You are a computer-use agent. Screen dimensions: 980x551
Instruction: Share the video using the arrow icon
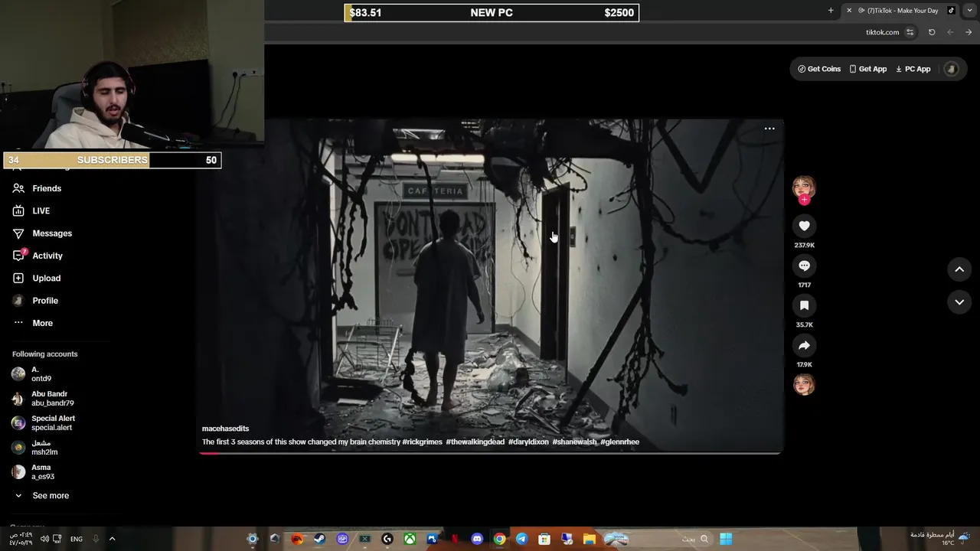(x=804, y=345)
